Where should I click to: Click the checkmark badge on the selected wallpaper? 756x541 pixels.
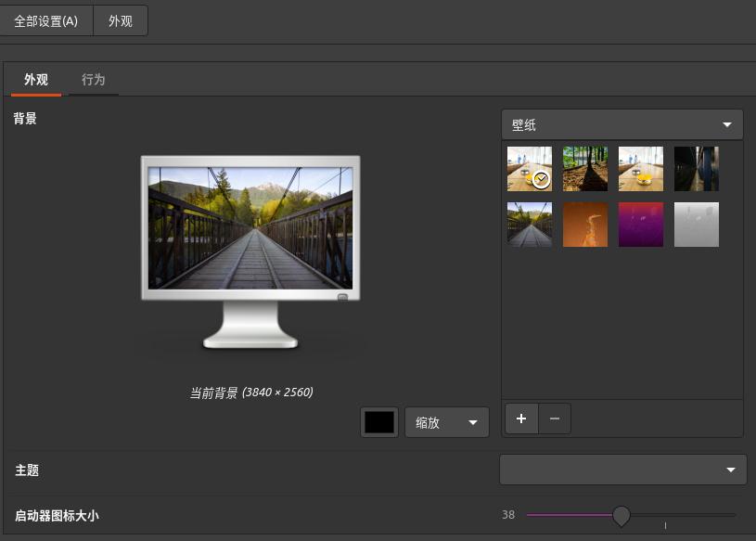pos(542,180)
